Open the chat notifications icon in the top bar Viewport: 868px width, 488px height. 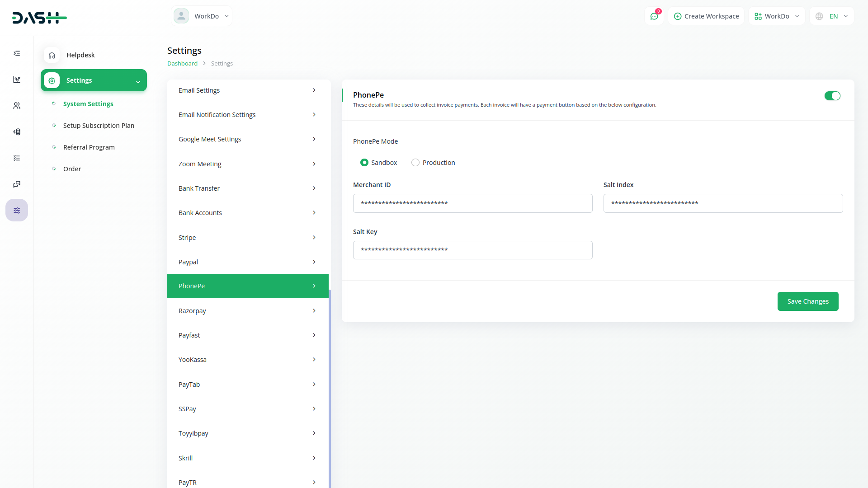coord(654,16)
